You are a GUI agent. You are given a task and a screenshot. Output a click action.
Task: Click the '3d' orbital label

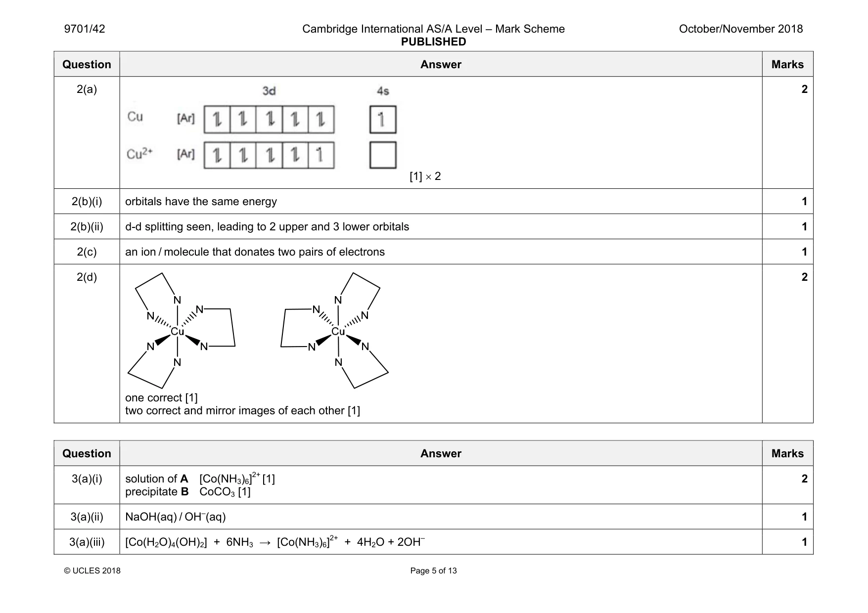(269, 91)
